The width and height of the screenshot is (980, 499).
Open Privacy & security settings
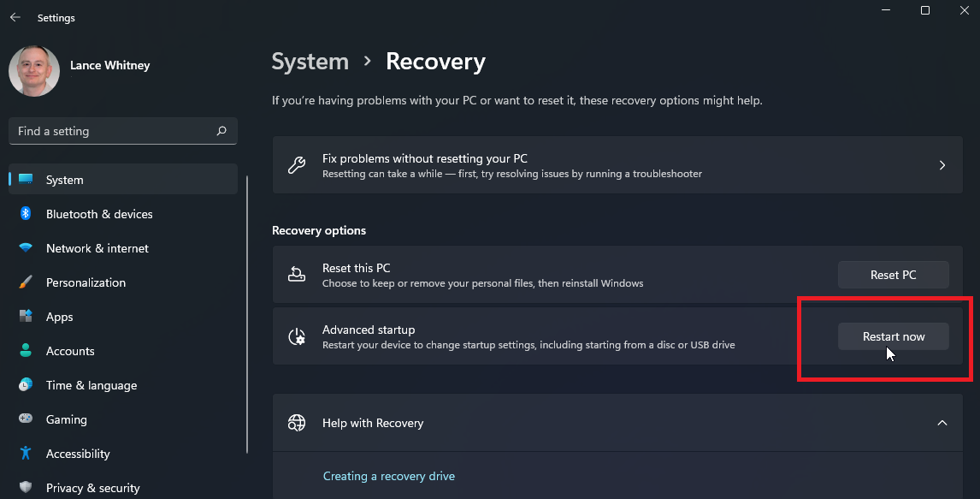(x=92, y=488)
